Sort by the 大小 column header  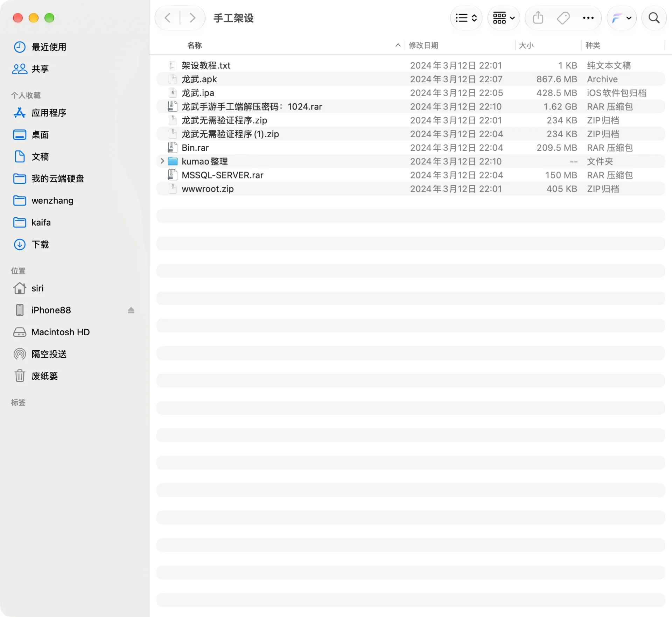526,45
